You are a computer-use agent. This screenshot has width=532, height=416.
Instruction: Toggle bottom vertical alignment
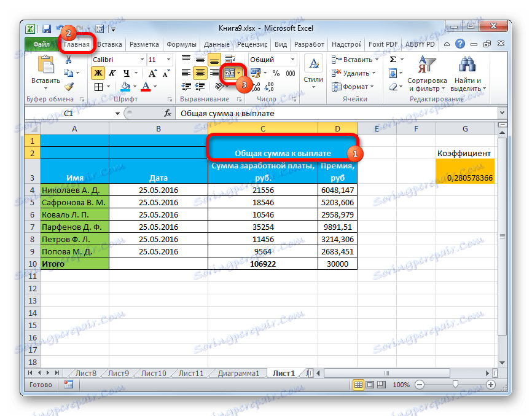(214, 60)
